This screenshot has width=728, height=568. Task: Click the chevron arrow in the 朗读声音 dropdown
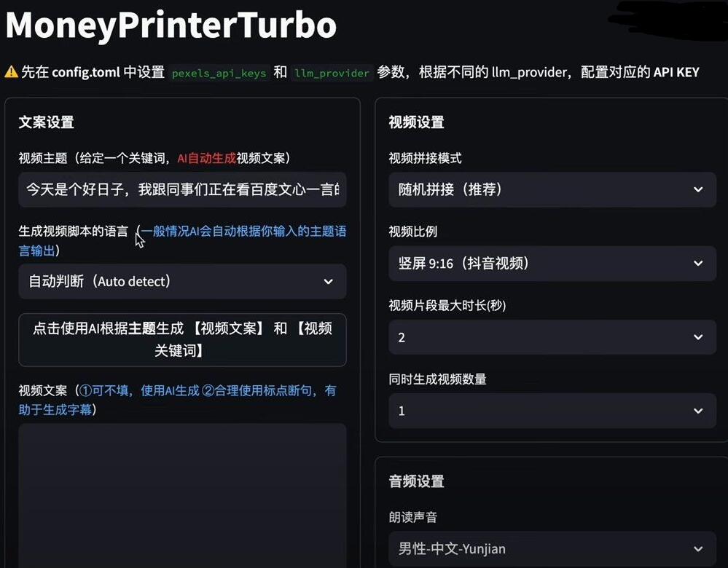[x=698, y=549]
